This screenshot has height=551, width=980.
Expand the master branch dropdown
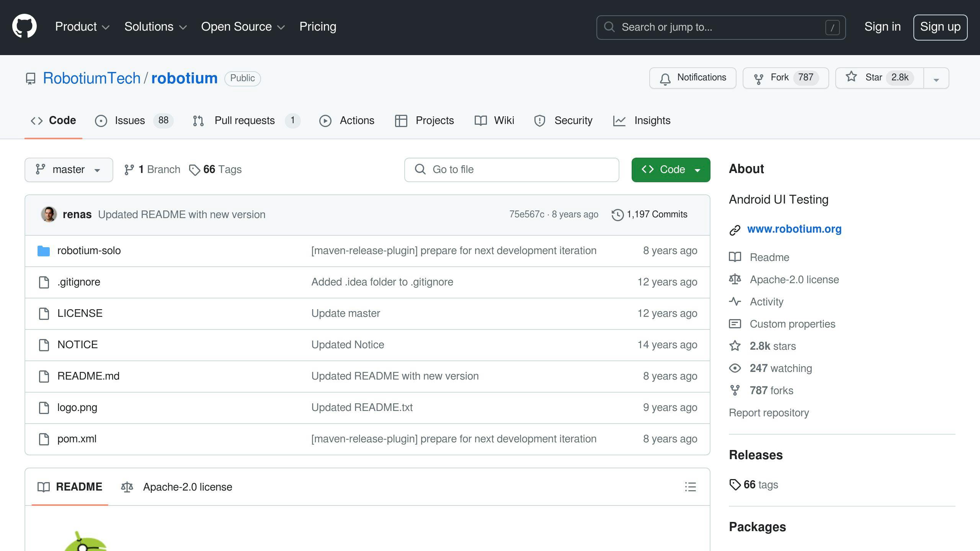click(69, 170)
